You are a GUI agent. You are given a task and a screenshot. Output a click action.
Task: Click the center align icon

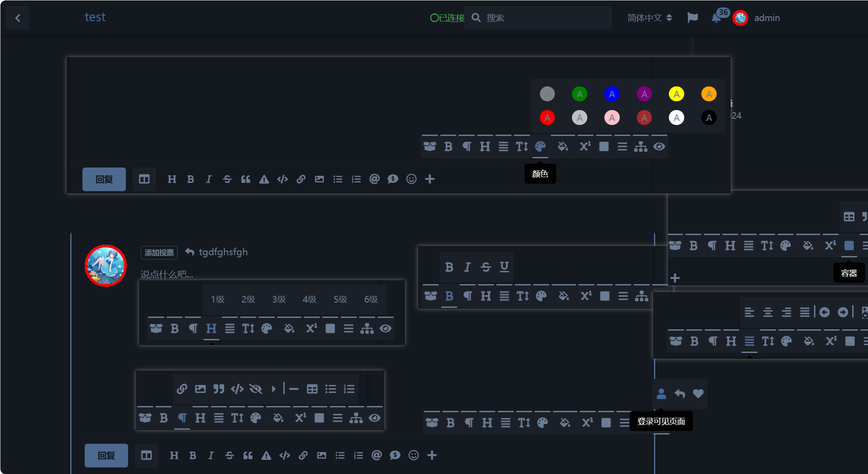click(x=768, y=312)
